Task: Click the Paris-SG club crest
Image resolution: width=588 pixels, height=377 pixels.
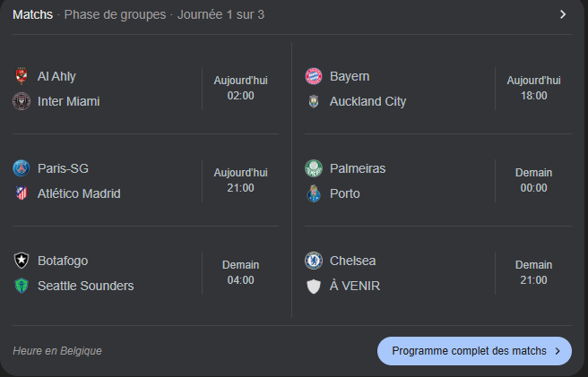Action: click(22, 168)
